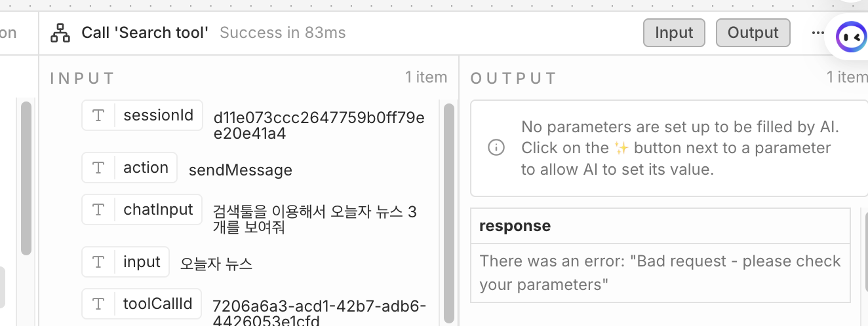
Task: Select the chatInput field label
Action: 158,209
